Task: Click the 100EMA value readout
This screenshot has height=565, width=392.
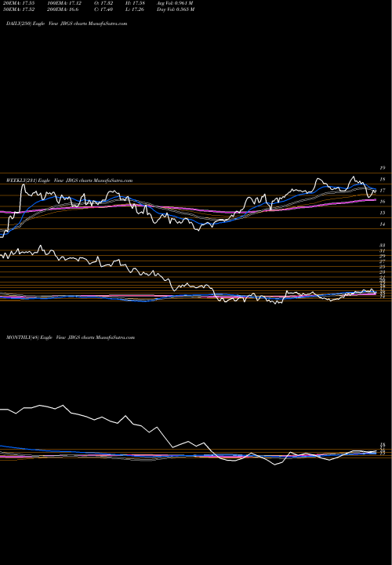Action: click(x=64, y=3)
